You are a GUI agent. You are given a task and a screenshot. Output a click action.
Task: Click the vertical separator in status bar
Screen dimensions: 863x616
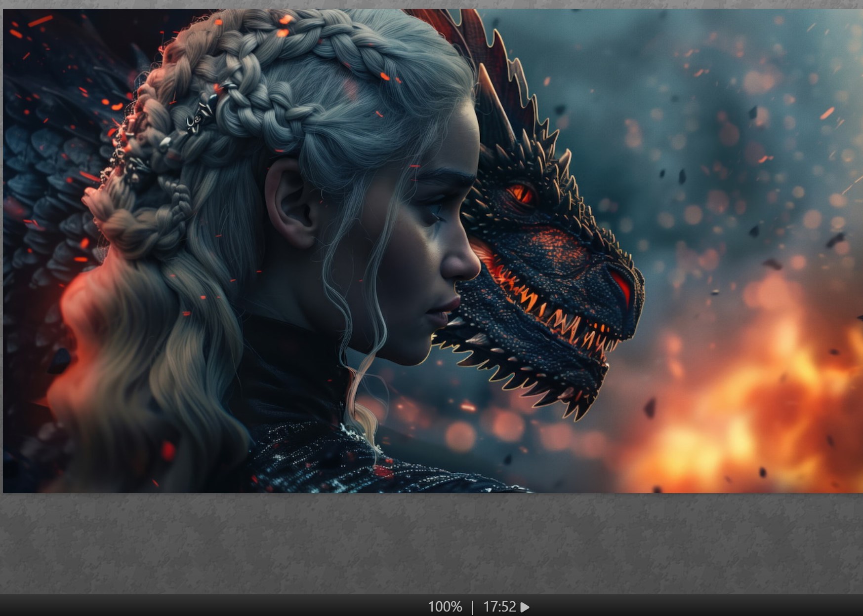tap(472, 607)
